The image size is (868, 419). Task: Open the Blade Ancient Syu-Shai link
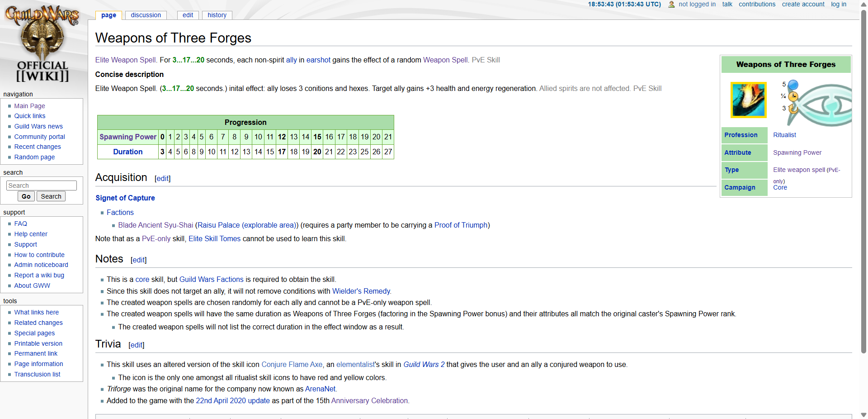(156, 225)
